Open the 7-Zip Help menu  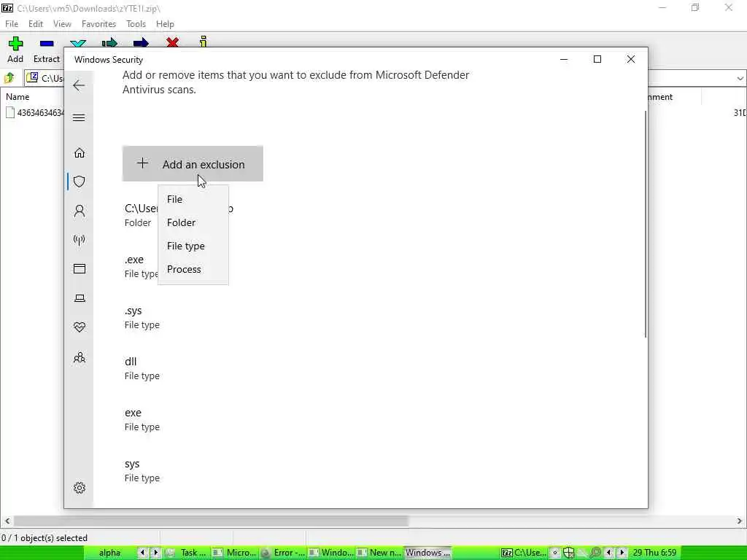click(x=165, y=24)
